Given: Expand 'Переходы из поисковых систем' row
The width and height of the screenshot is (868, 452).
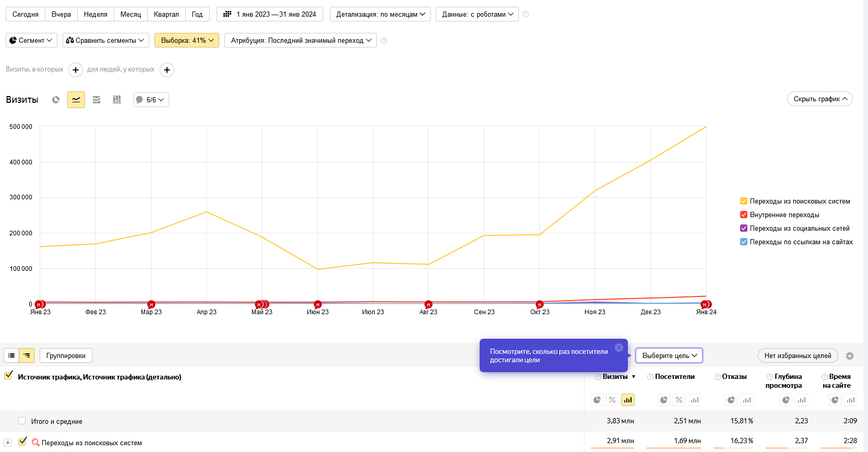Looking at the screenshot, I should (8, 443).
